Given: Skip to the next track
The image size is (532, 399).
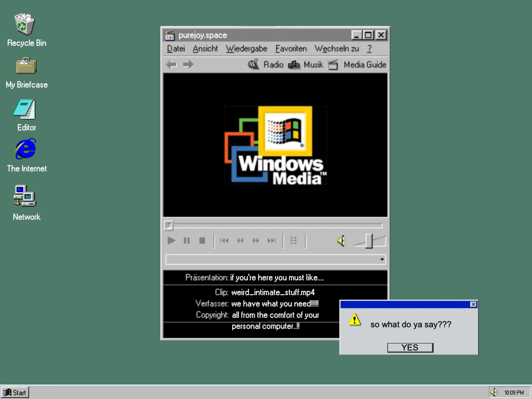Looking at the screenshot, I should coord(272,241).
